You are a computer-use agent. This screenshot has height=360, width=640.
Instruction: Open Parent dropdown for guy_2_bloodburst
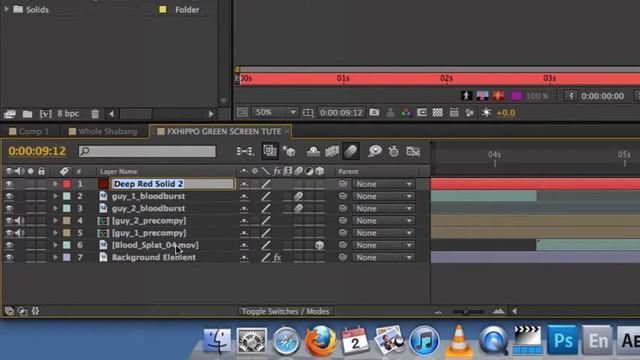pyautogui.click(x=384, y=209)
